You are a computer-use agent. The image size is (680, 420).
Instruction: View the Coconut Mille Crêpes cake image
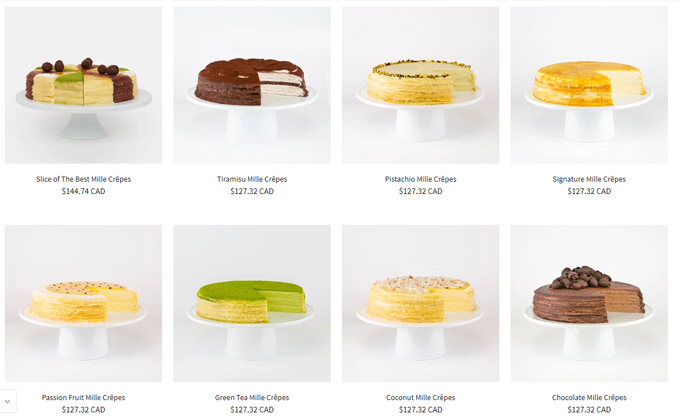coord(420,303)
